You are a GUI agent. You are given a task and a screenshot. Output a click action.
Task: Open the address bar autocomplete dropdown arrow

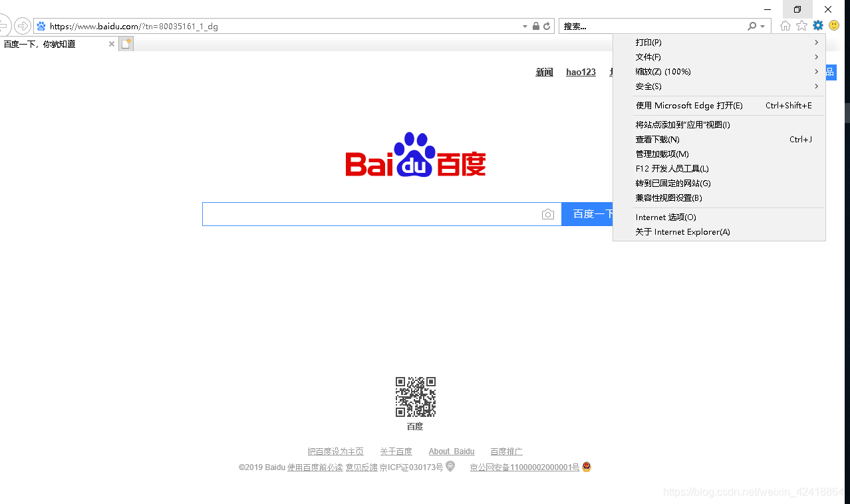pos(525,27)
